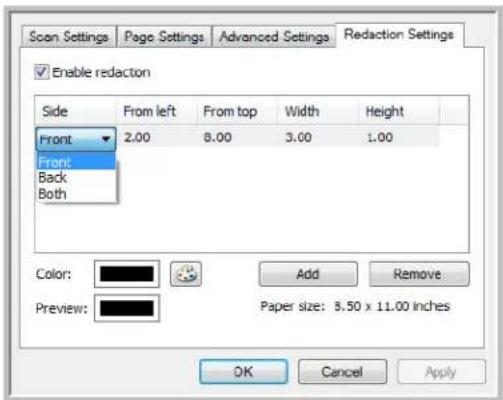Choose Back in the Side dropdown list

coord(76,178)
